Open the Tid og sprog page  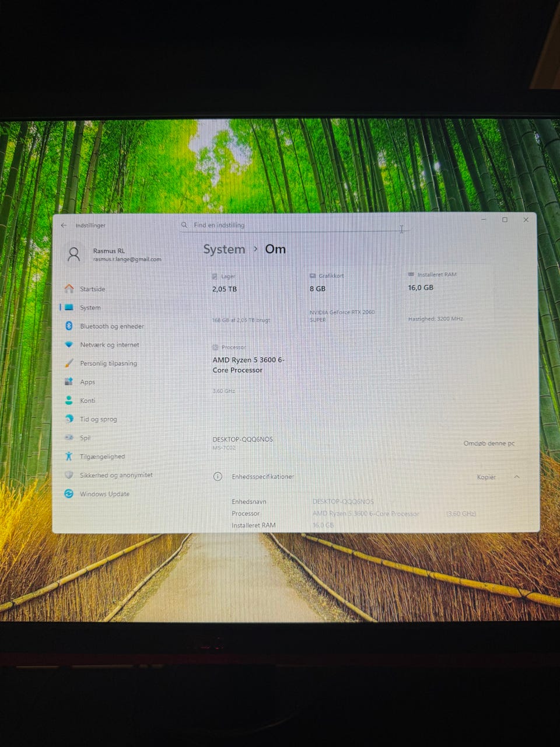click(x=99, y=419)
